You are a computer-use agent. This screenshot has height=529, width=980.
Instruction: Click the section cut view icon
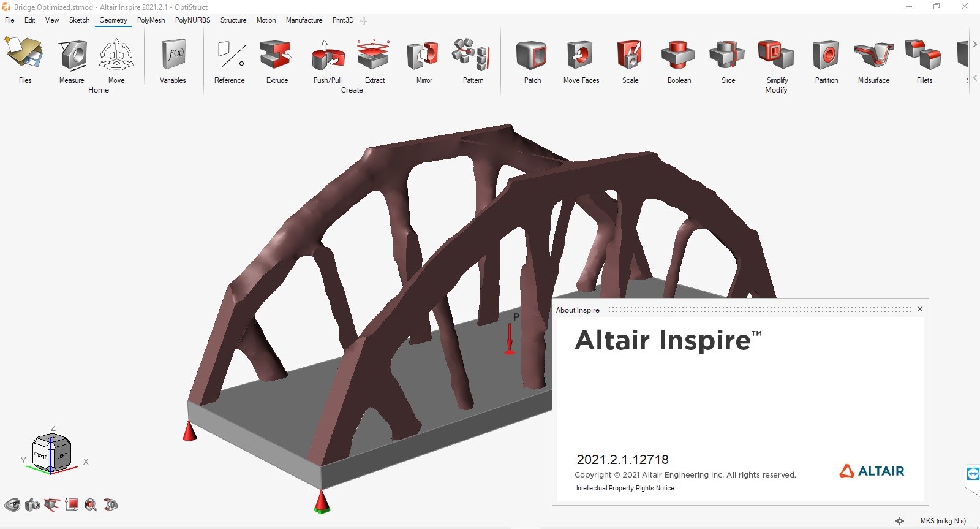pos(52,505)
